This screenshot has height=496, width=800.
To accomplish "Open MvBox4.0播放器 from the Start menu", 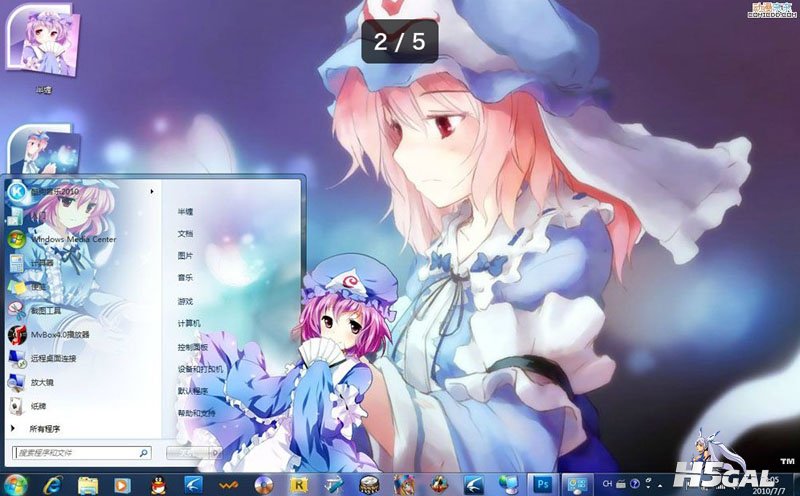I will click(81, 334).
